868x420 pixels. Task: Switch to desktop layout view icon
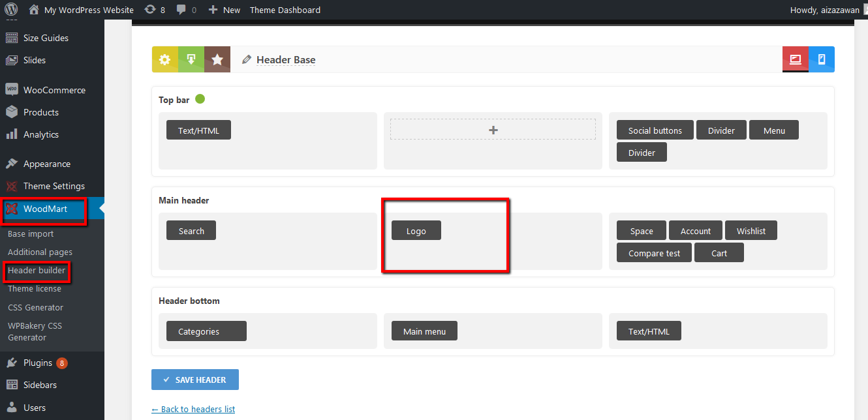click(796, 59)
